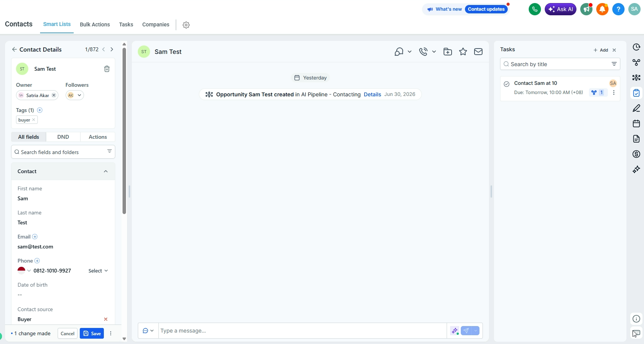Open phone type Select dropdown
The height and width of the screenshot is (344, 644).
(x=98, y=271)
